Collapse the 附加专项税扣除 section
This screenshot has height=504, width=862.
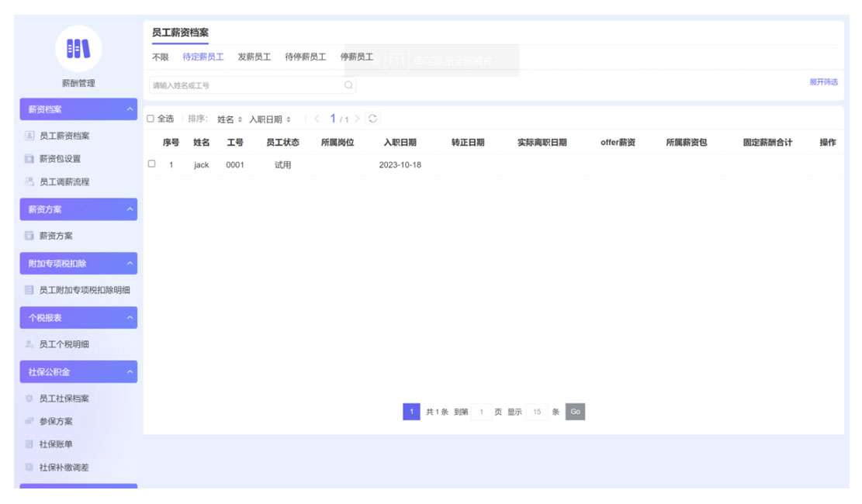click(130, 264)
